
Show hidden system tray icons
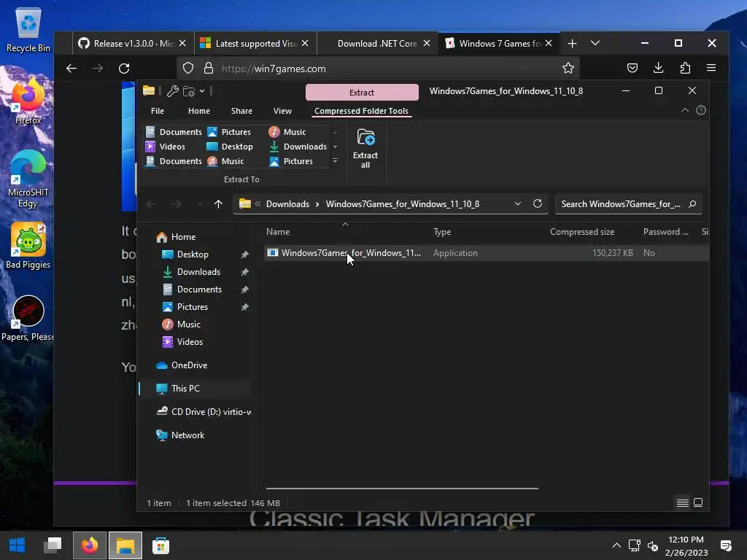[x=616, y=545]
